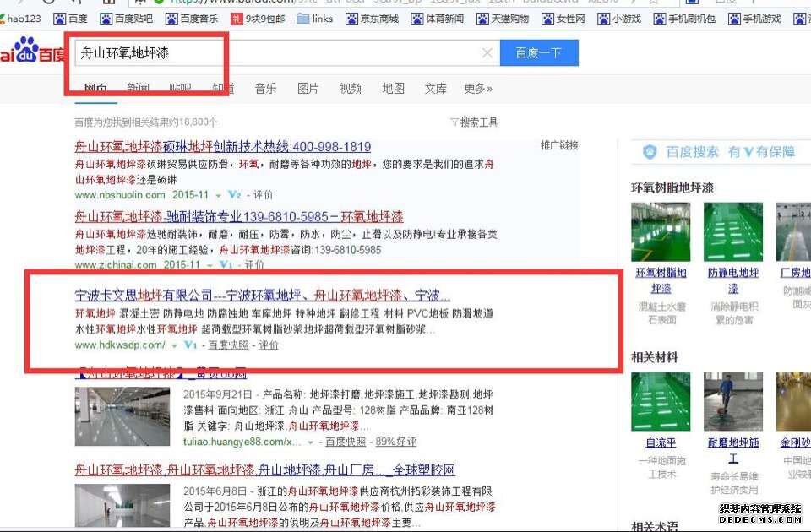Open the 手机游戏 bookmark
811x532 pixels.
coord(754,19)
